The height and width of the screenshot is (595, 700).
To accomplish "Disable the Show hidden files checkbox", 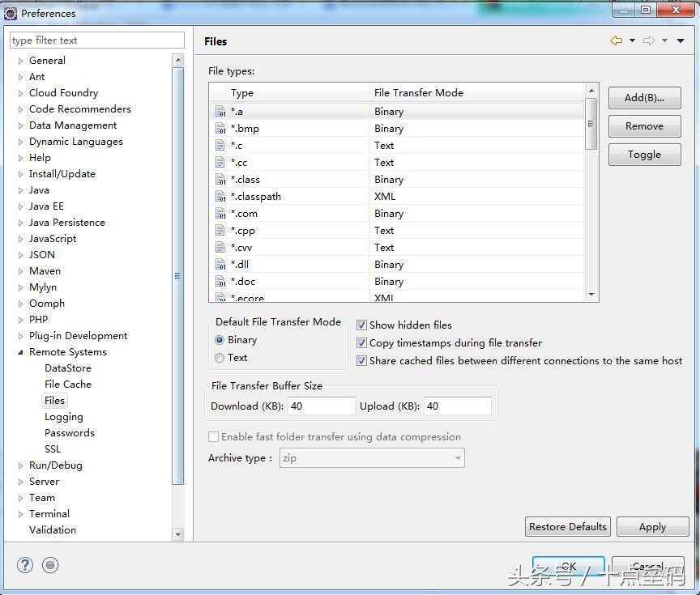I will pos(362,325).
